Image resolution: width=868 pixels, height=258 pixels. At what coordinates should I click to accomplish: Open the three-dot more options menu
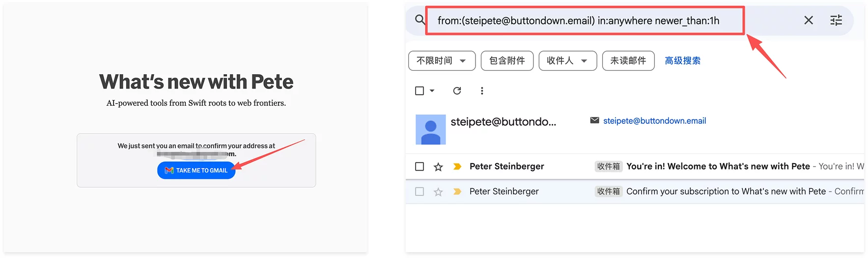482,91
